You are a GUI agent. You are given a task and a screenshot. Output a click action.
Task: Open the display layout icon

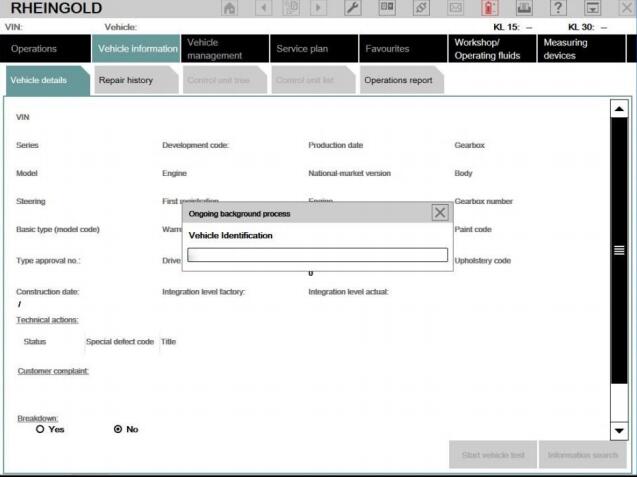[x=387, y=8]
